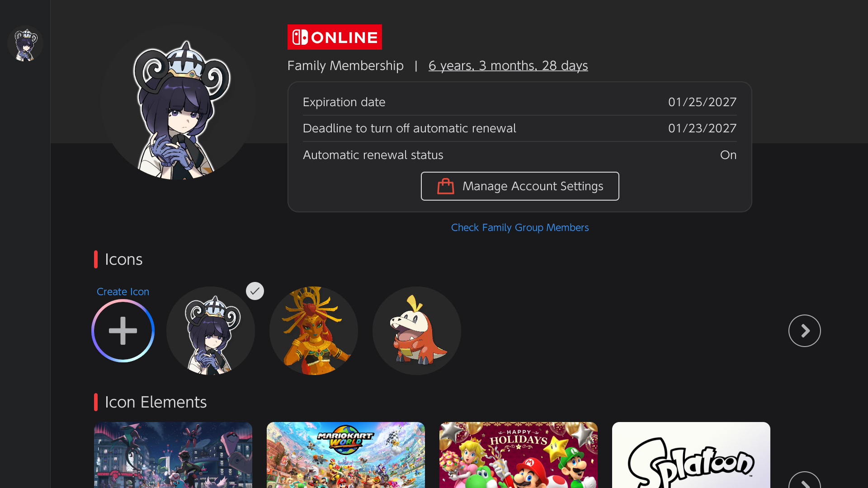Click the Create Icon label
The width and height of the screenshot is (868, 488).
point(123,292)
